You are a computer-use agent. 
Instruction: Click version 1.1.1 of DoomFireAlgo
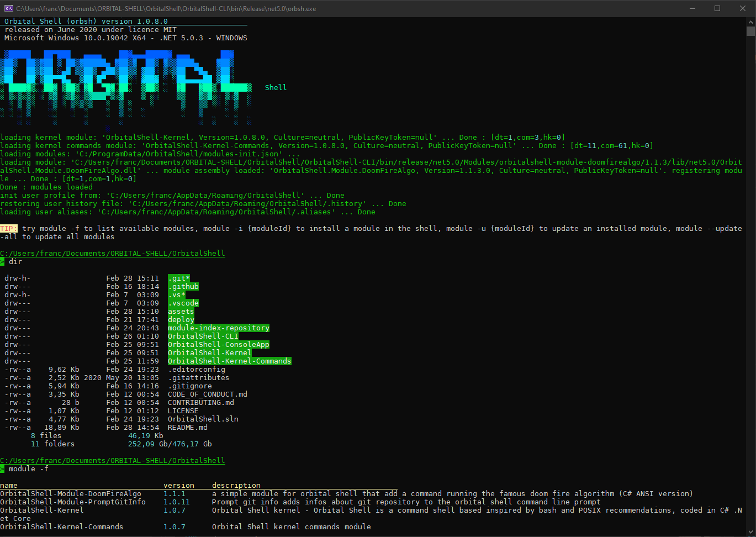click(x=175, y=493)
